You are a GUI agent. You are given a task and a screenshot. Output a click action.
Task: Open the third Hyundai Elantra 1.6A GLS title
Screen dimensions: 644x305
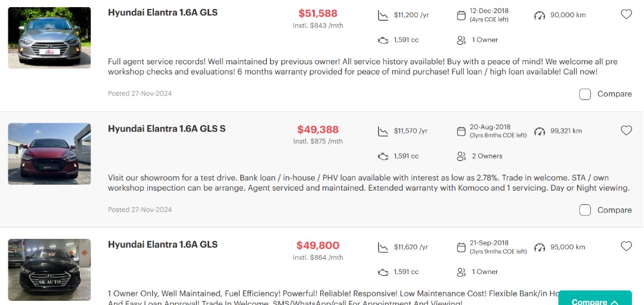(162, 244)
